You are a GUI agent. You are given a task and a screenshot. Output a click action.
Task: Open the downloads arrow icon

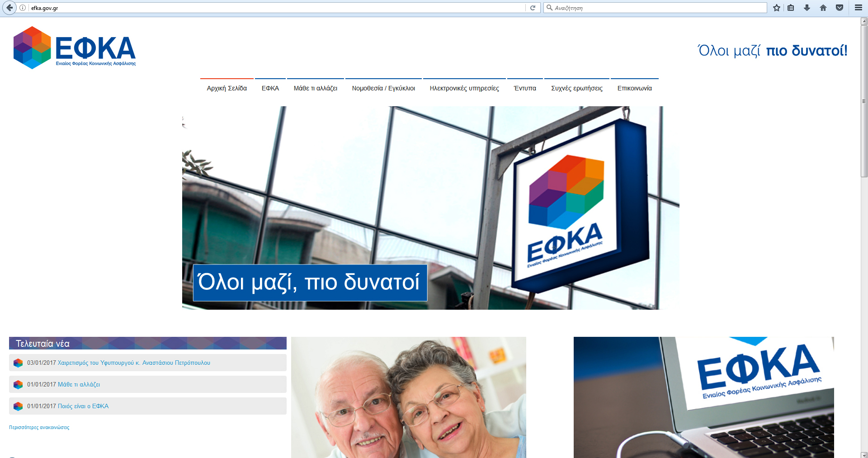pos(807,8)
